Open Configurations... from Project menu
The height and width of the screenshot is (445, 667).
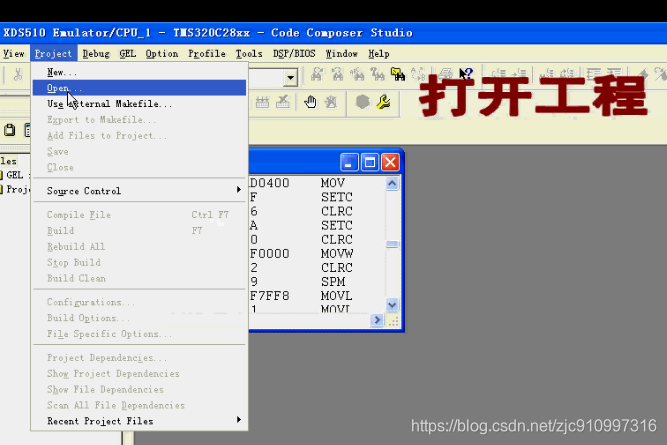click(140, 302)
